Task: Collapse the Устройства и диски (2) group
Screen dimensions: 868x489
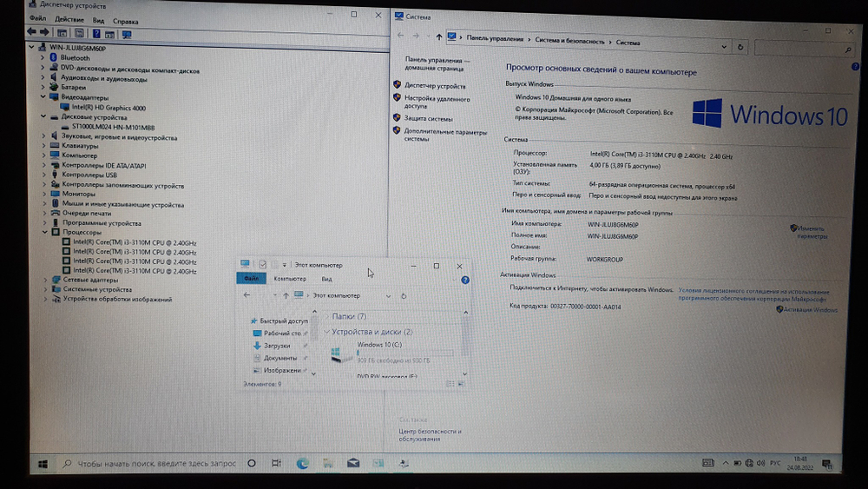Action: (326, 332)
